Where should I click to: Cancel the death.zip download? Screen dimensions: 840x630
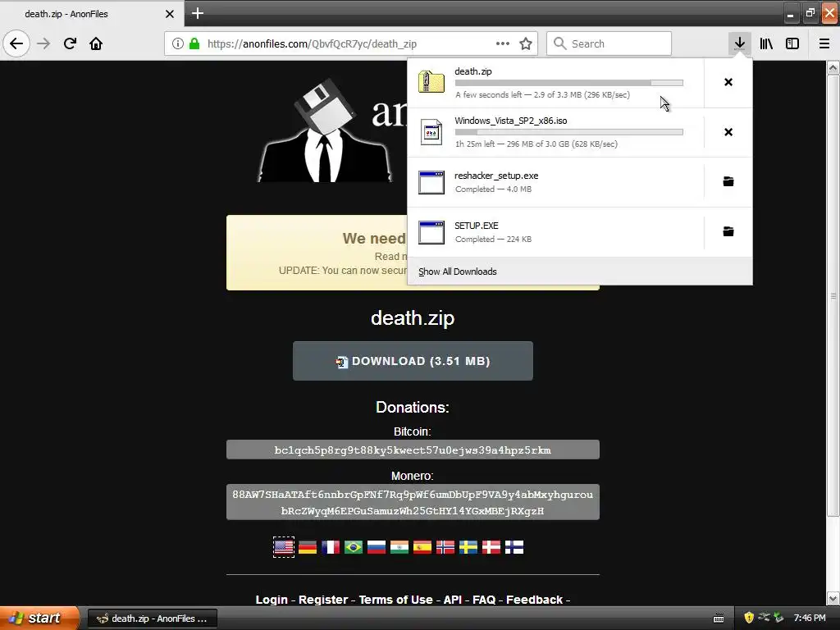tap(728, 82)
